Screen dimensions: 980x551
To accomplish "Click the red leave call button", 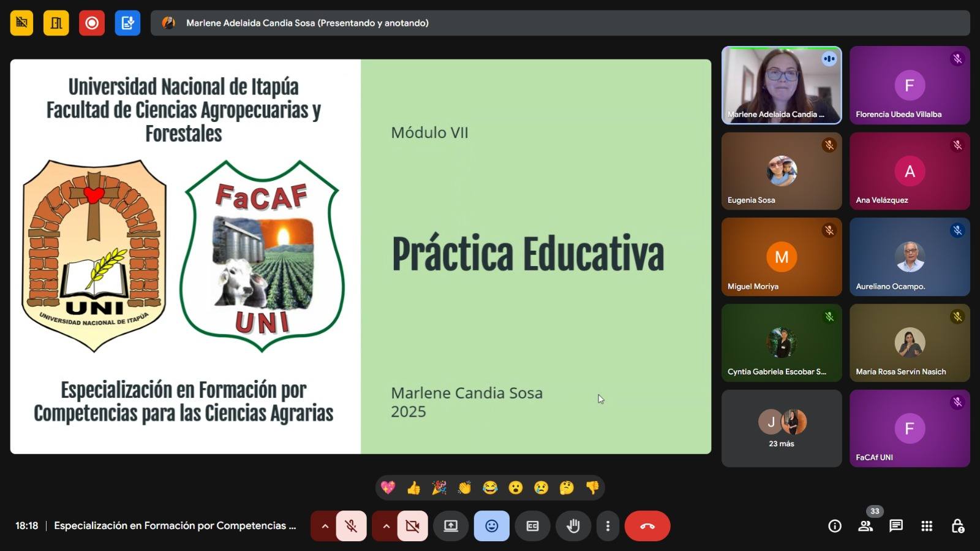I will [647, 526].
